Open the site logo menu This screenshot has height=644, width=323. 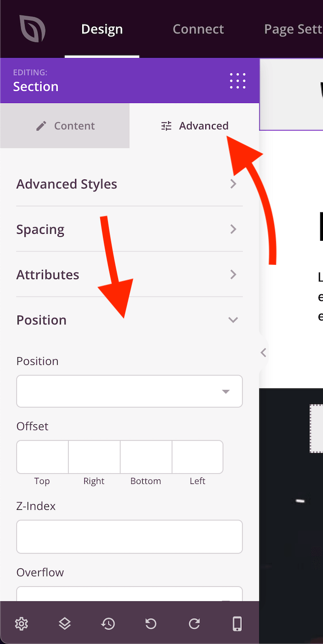pyautogui.click(x=31, y=29)
